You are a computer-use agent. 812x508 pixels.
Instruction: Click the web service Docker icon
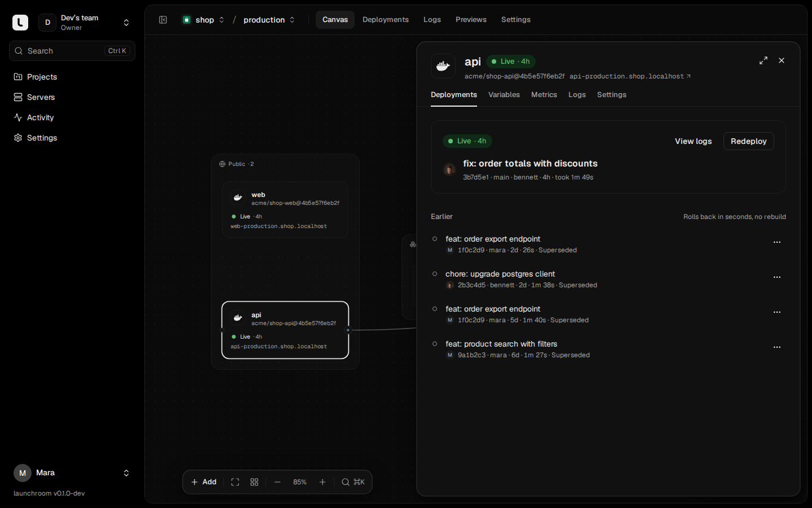238,198
